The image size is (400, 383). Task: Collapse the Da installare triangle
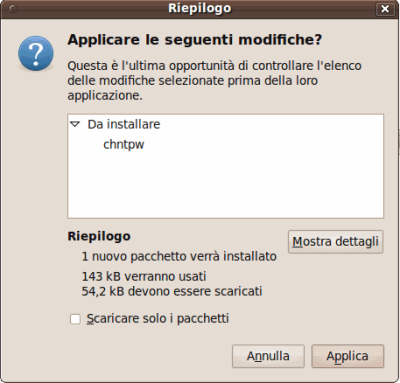pos(75,124)
